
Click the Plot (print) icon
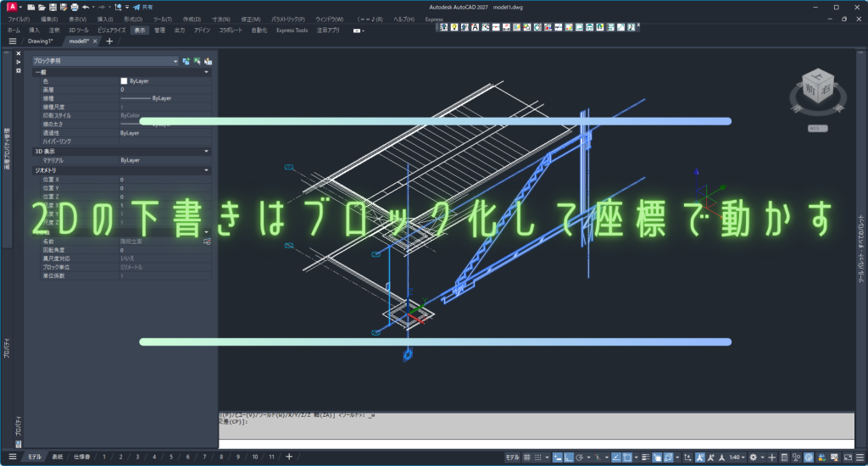pyautogui.click(x=75, y=7)
